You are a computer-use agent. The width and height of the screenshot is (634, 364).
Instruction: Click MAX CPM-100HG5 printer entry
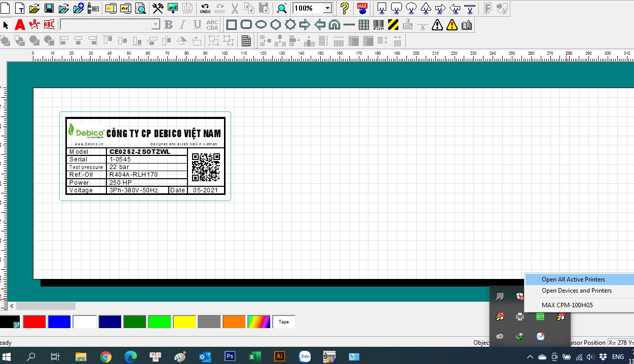point(567,305)
